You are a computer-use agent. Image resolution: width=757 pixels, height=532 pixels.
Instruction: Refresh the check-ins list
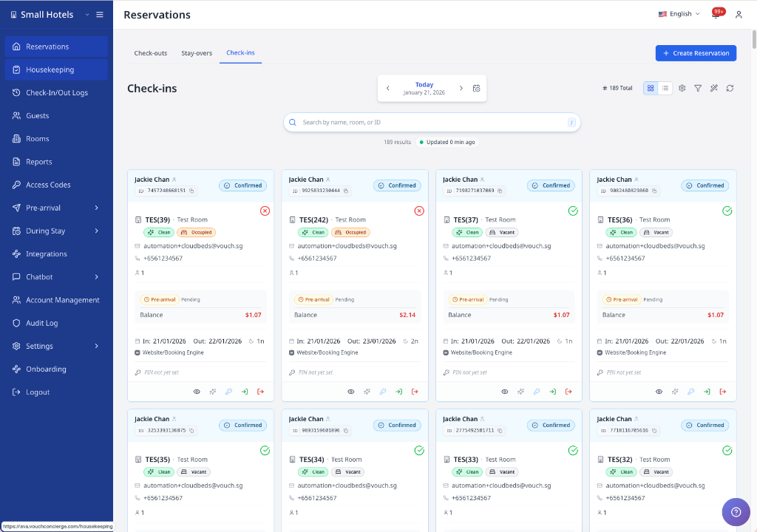pos(730,88)
